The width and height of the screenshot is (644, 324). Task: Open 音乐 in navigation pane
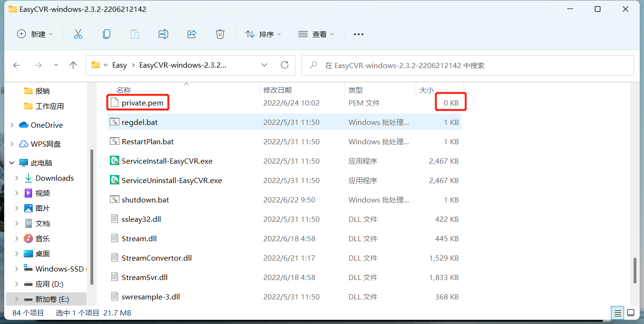pos(43,238)
